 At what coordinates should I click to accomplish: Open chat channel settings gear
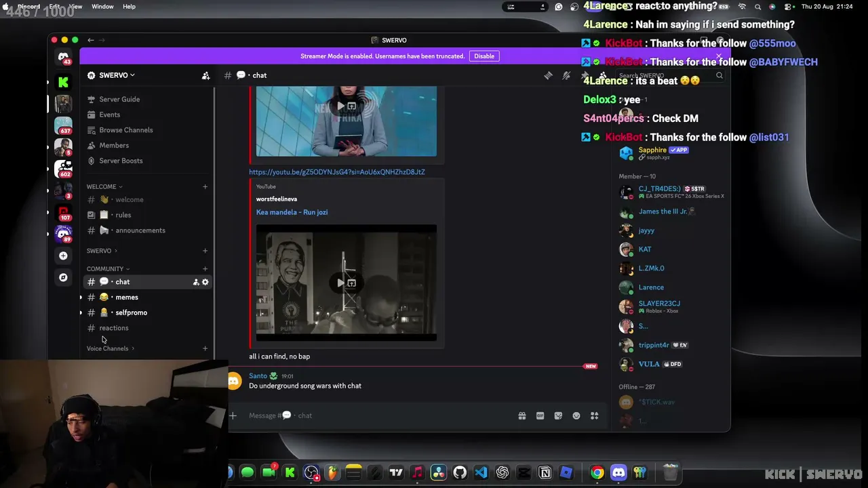205,282
